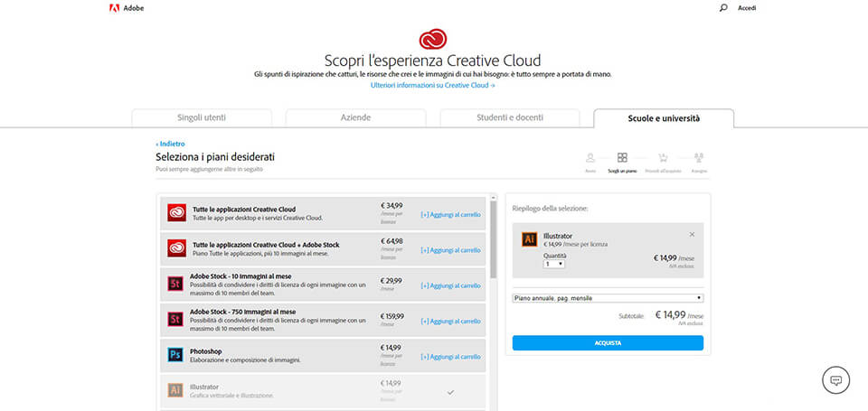Open Ulteriori informazioni su Creative Cloud link
Image resolution: width=868 pixels, height=411 pixels.
[x=433, y=85]
